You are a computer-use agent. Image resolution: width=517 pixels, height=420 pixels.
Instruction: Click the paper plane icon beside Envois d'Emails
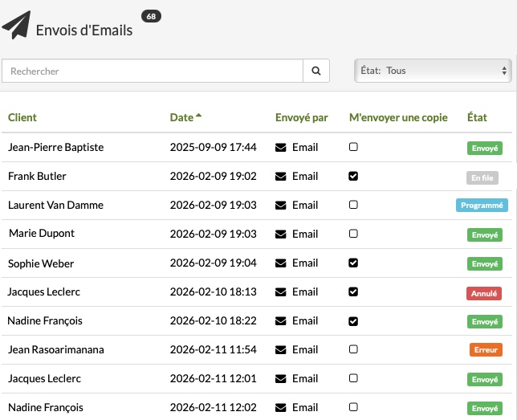tap(17, 25)
